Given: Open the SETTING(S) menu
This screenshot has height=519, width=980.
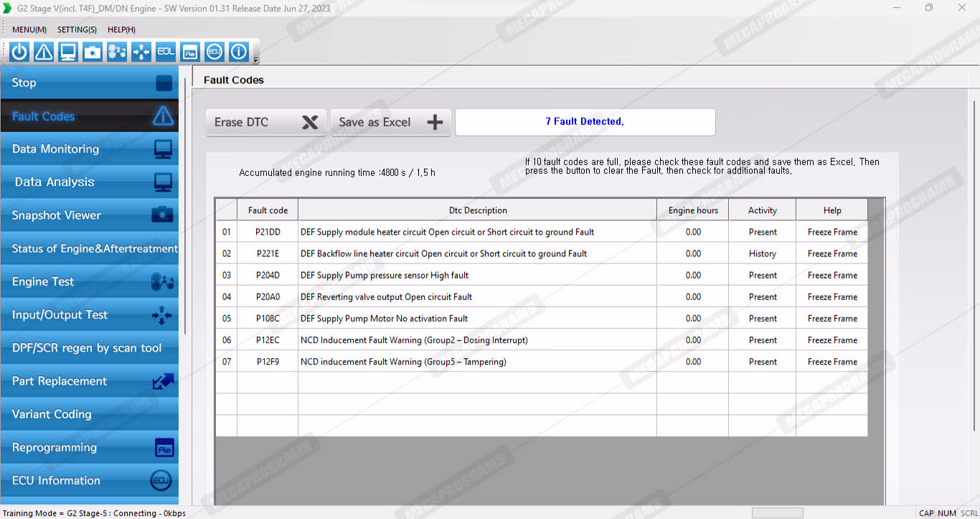Looking at the screenshot, I should (77, 29).
